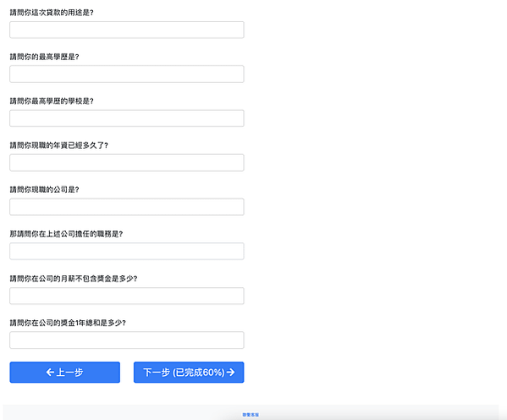
Task: Click the question text 請問你現職的年資已經多久了?
Action: coord(59,146)
